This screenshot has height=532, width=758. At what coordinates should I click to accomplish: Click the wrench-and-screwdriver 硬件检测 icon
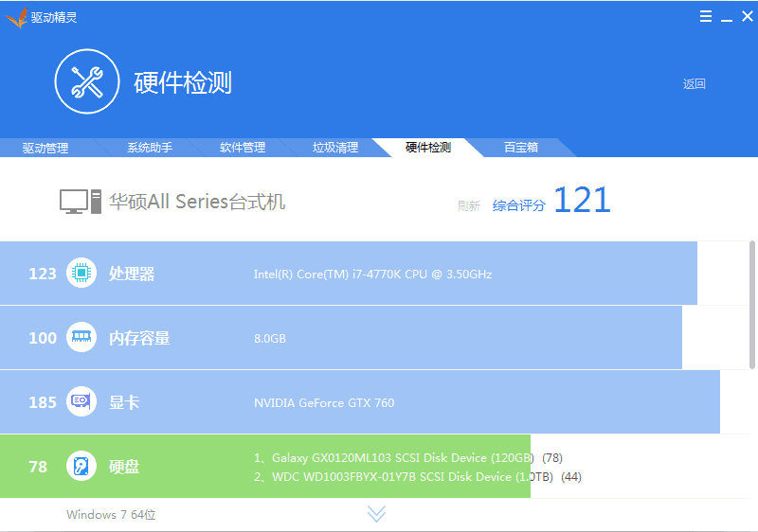click(87, 81)
